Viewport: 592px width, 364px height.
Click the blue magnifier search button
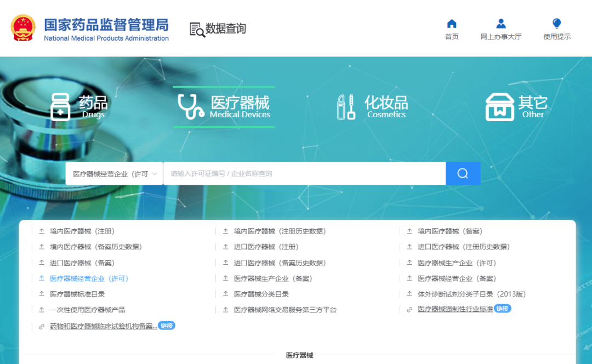(463, 173)
